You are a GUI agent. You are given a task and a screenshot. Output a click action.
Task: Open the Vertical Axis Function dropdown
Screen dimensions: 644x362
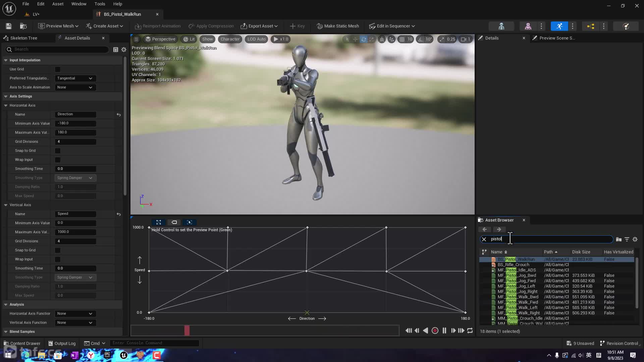[x=75, y=323]
